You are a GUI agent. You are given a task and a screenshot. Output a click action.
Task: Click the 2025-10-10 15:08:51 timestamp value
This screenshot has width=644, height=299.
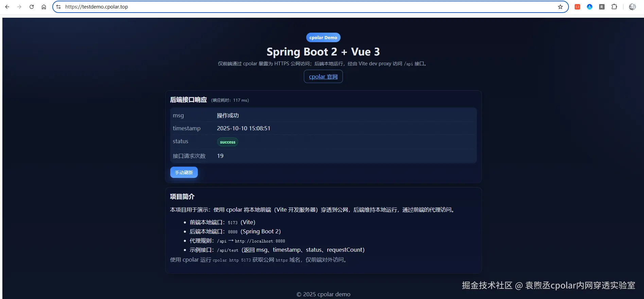click(244, 128)
